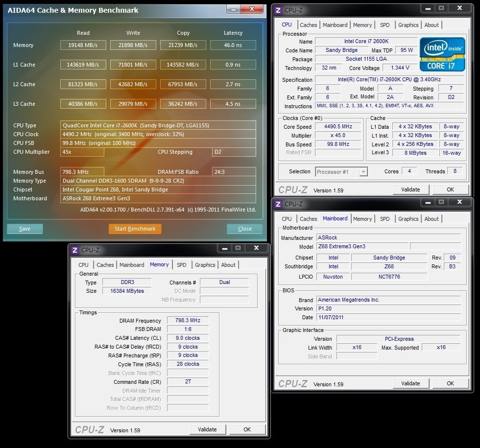Click the memory Size value 16384 MBytes
The height and width of the screenshot is (448, 480).
pos(127,291)
